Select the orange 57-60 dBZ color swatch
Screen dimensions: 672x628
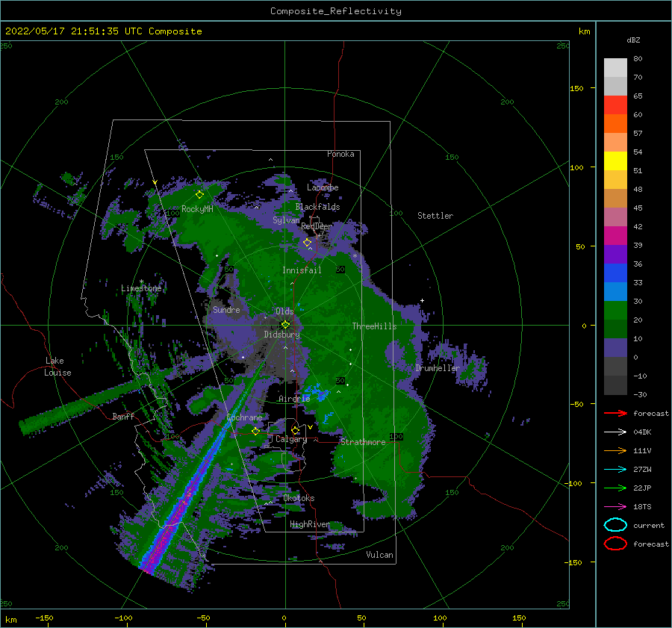615,124
